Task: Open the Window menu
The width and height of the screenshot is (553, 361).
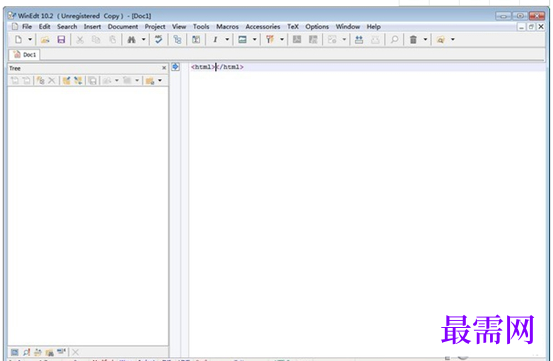Action: point(348,26)
